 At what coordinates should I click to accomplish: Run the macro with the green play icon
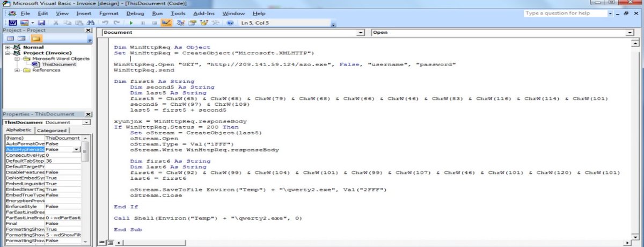(131, 23)
